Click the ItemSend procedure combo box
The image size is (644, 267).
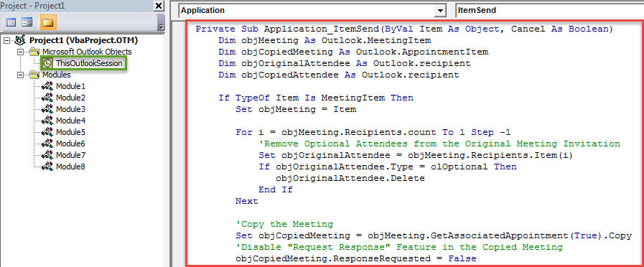coord(549,11)
